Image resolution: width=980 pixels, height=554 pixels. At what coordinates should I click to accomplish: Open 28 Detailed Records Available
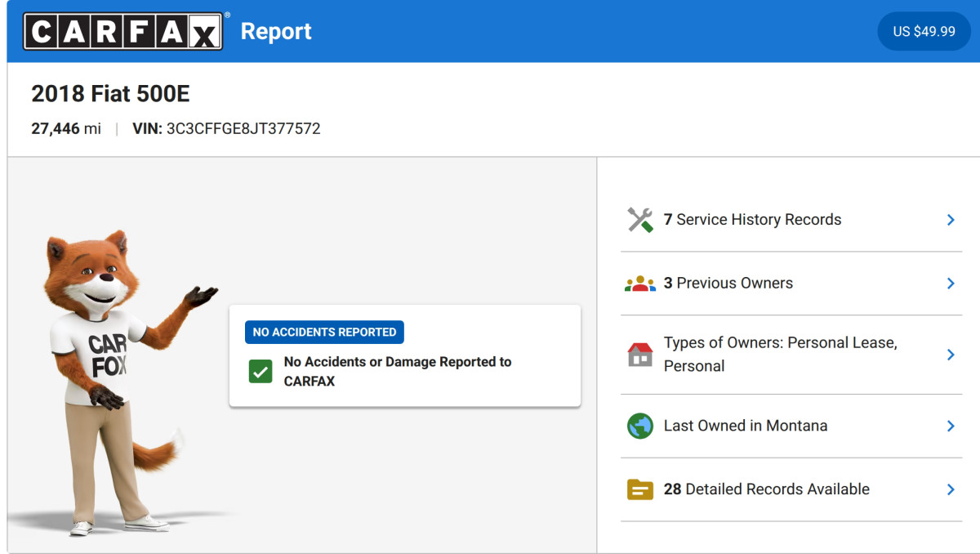click(x=791, y=489)
